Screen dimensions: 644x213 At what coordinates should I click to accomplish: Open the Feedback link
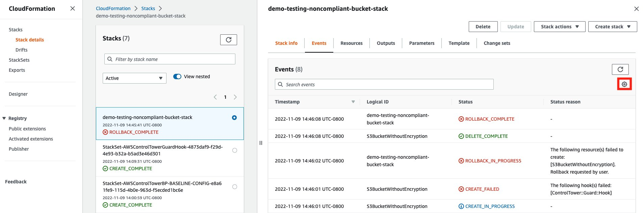coord(16,182)
